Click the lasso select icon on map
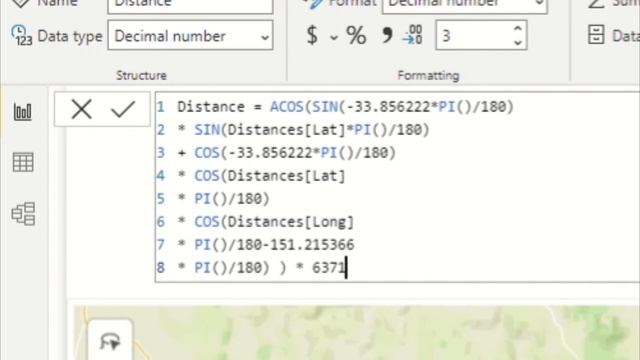 [110, 341]
